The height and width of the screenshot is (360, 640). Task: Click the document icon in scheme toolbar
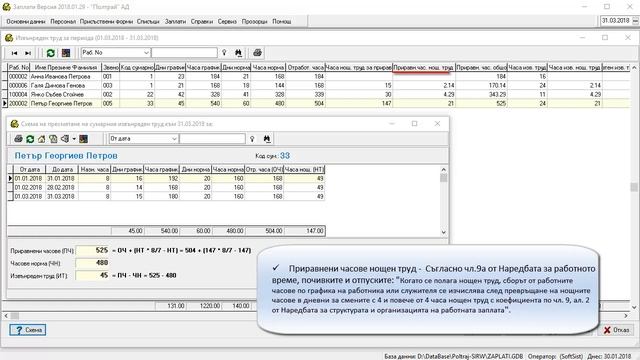click(53, 139)
